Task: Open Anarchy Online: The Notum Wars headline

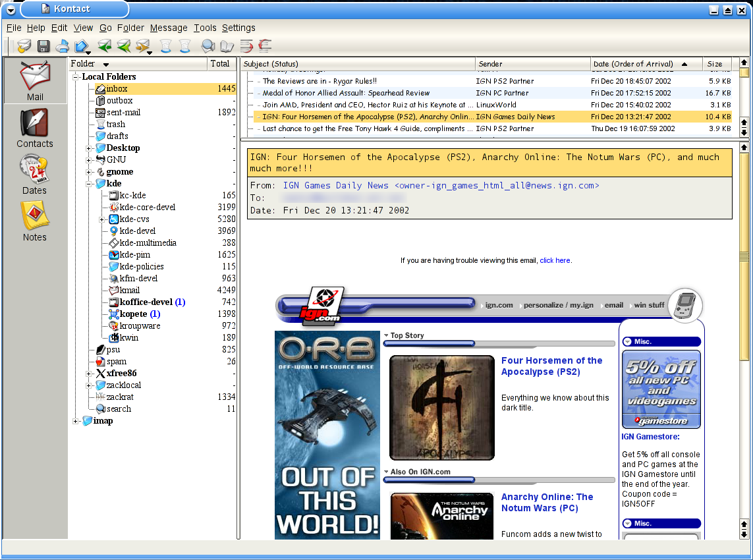Action: (547, 503)
